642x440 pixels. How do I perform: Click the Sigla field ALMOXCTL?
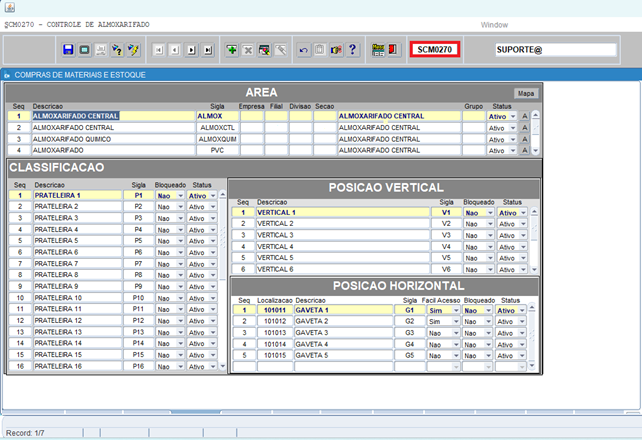217,128
